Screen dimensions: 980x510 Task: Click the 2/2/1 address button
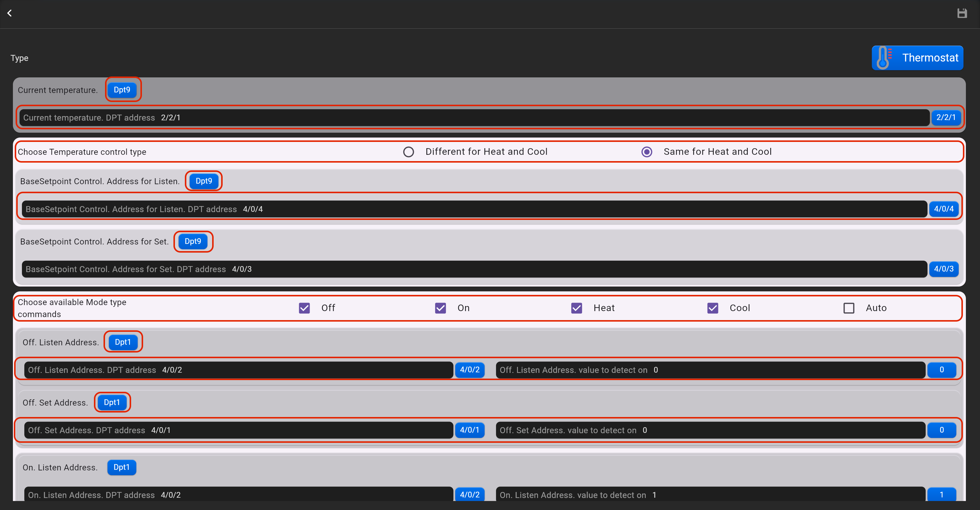[946, 118]
